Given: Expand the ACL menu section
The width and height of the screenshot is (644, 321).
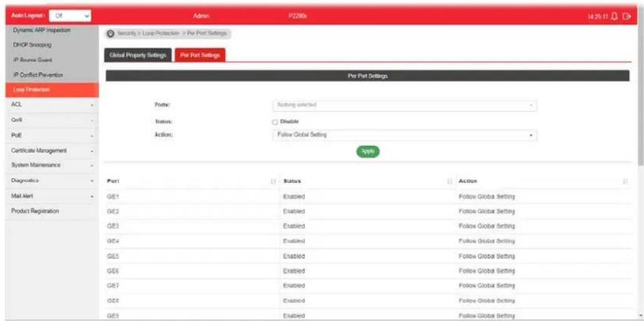Looking at the screenshot, I should pos(52,105).
